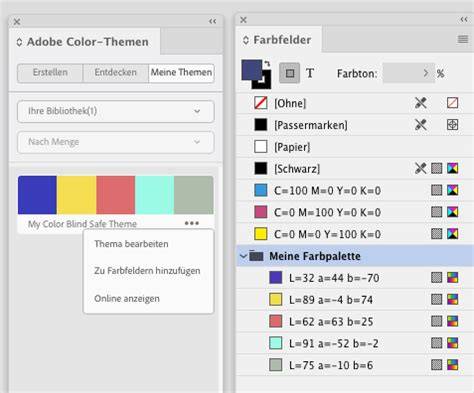
Task: Click the Farbton percentage field
Action: pyautogui.click(x=408, y=73)
